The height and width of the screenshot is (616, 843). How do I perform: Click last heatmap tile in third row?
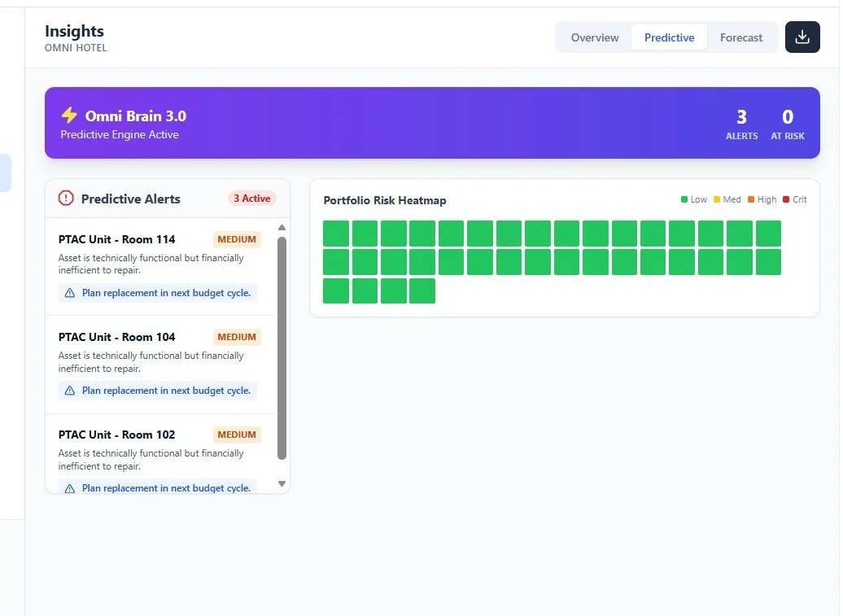pos(422,291)
